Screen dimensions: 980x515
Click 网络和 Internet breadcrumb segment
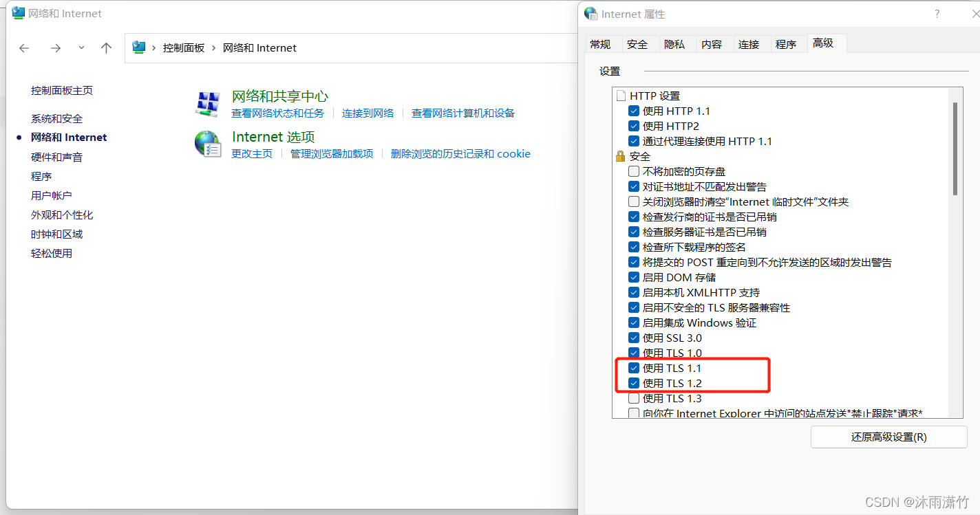pos(259,48)
